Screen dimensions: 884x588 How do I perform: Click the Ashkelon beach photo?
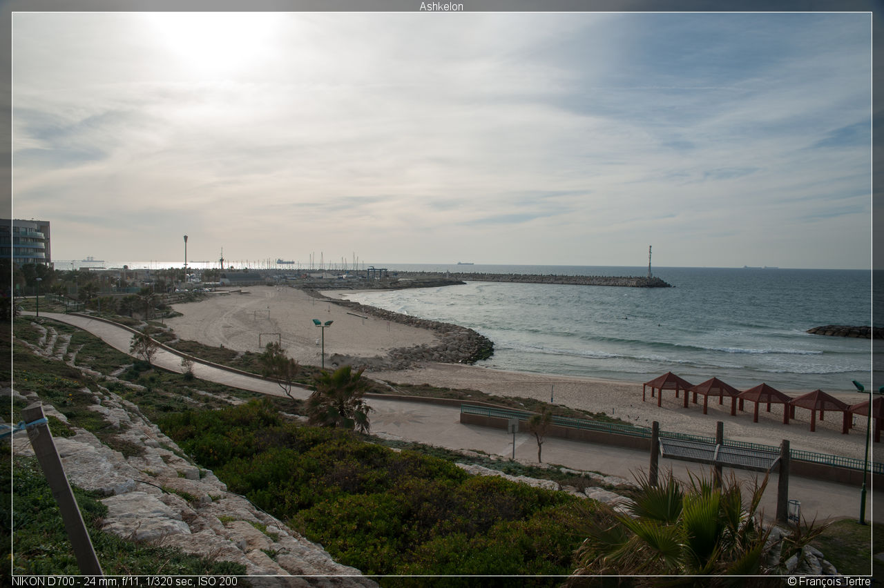tap(442, 294)
